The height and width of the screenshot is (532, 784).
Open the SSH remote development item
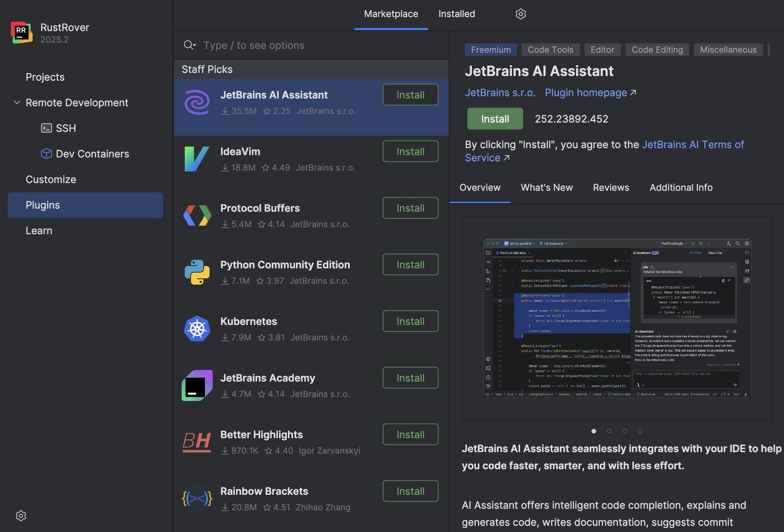tap(66, 128)
